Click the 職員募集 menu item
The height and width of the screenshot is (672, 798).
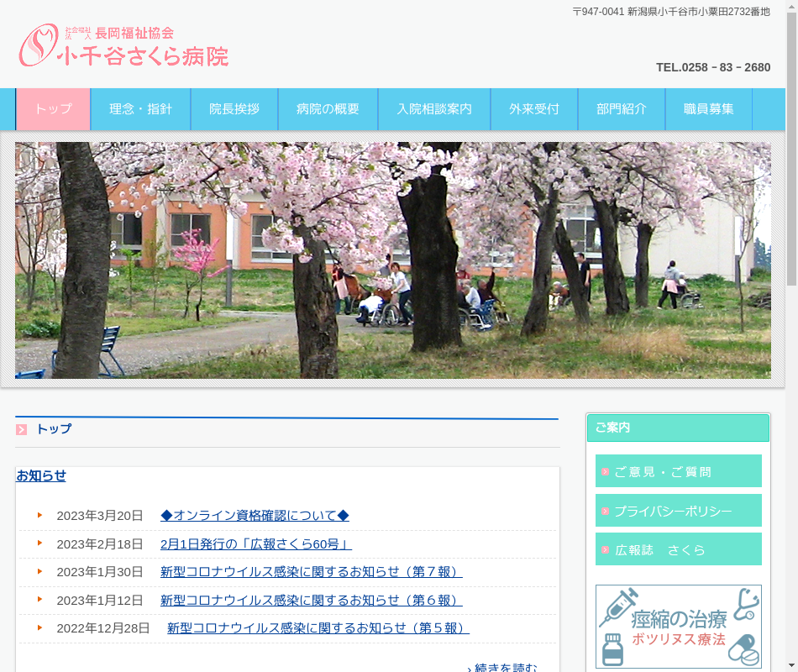709,109
